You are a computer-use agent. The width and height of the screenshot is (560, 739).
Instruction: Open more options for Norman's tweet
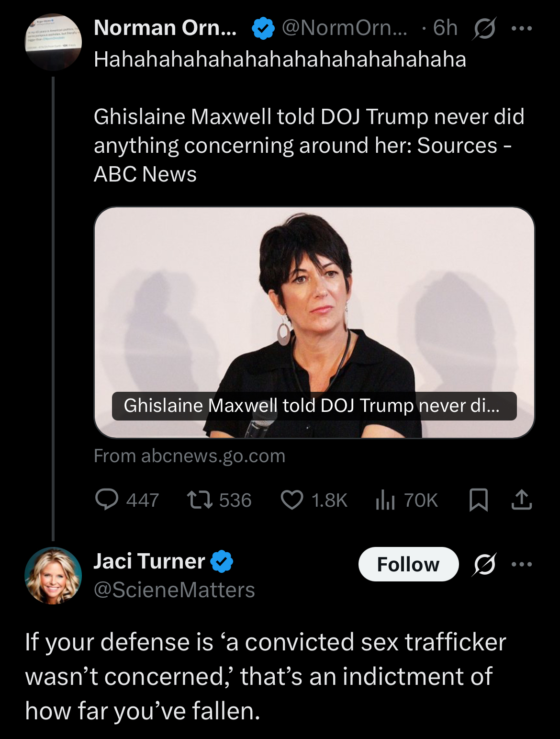[x=522, y=29]
